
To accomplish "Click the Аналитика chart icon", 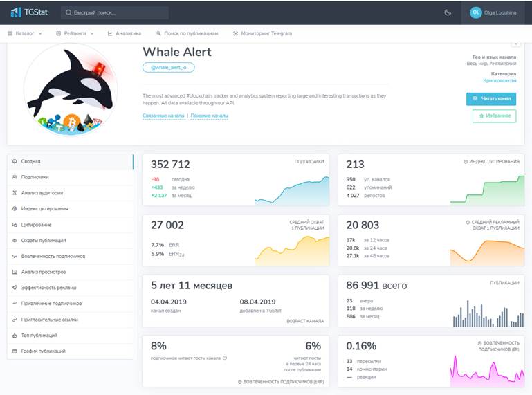I will [110, 33].
